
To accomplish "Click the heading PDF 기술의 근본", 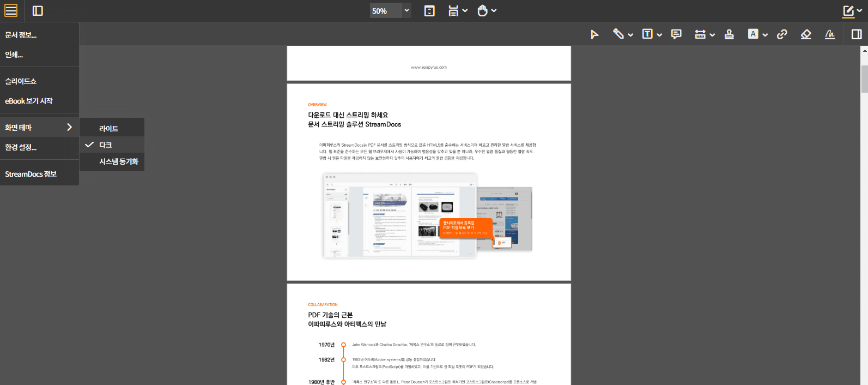I will point(330,315).
